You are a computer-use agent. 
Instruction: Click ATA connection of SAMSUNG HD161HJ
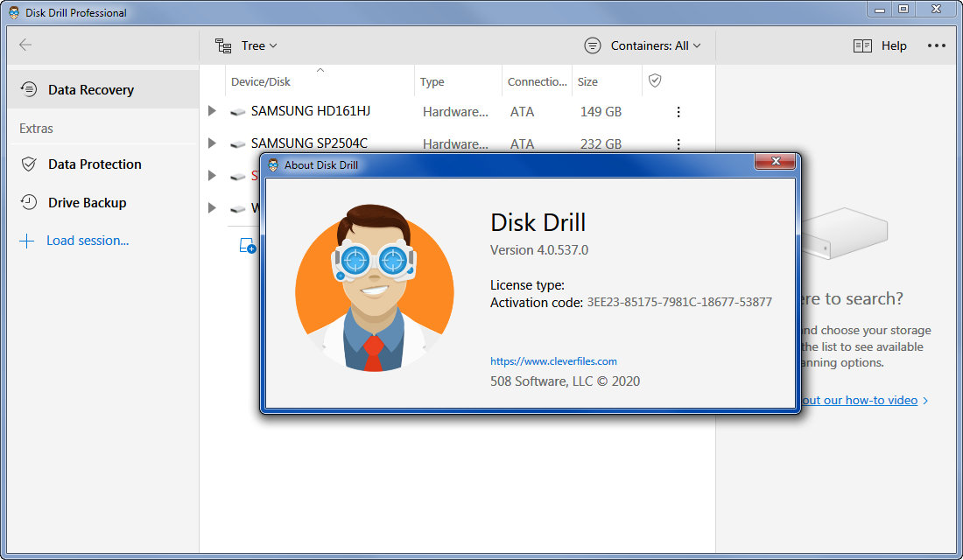[x=522, y=112]
